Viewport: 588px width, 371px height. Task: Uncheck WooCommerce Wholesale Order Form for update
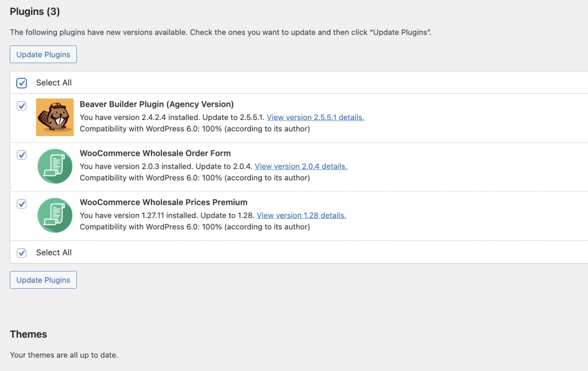tap(21, 155)
